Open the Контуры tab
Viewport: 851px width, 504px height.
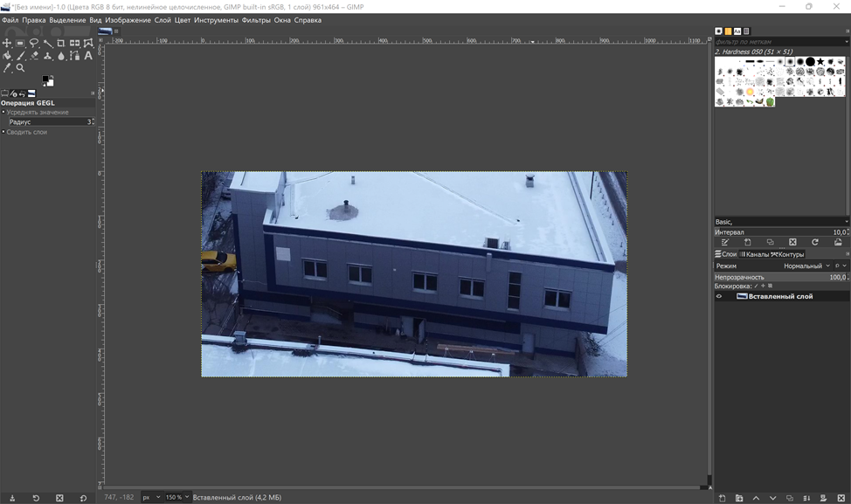pyautogui.click(x=789, y=254)
